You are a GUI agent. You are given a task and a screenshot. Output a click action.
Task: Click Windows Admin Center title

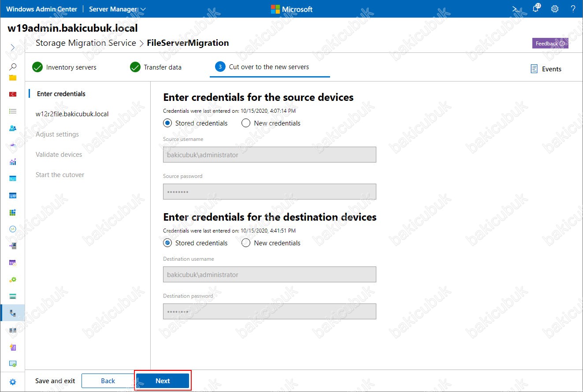41,9
